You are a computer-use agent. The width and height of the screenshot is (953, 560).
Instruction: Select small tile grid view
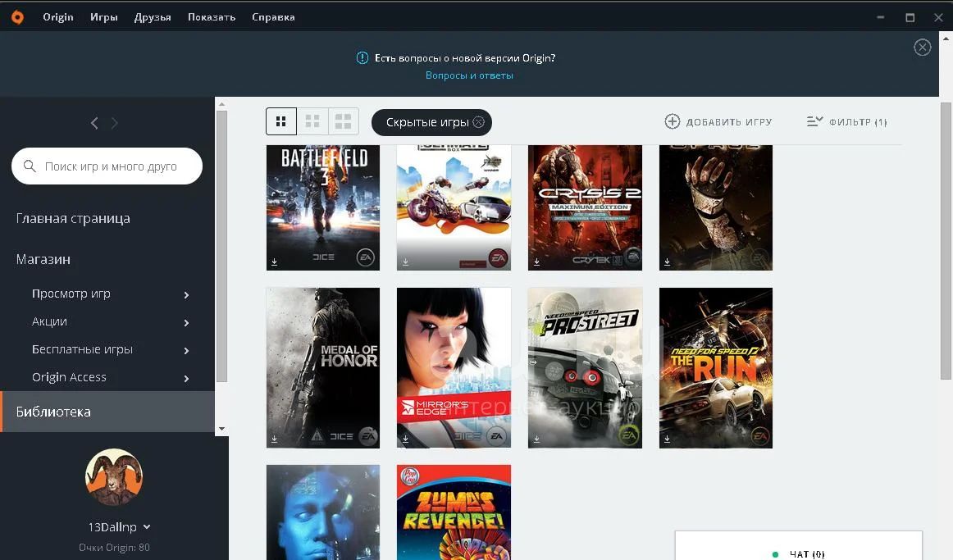click(x=280, y=121)
